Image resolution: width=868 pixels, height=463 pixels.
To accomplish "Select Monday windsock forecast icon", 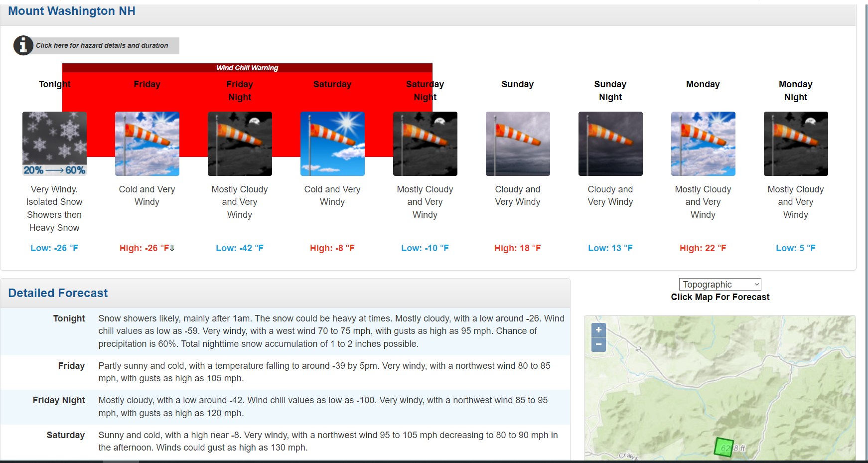I will [x=703, y=144].
